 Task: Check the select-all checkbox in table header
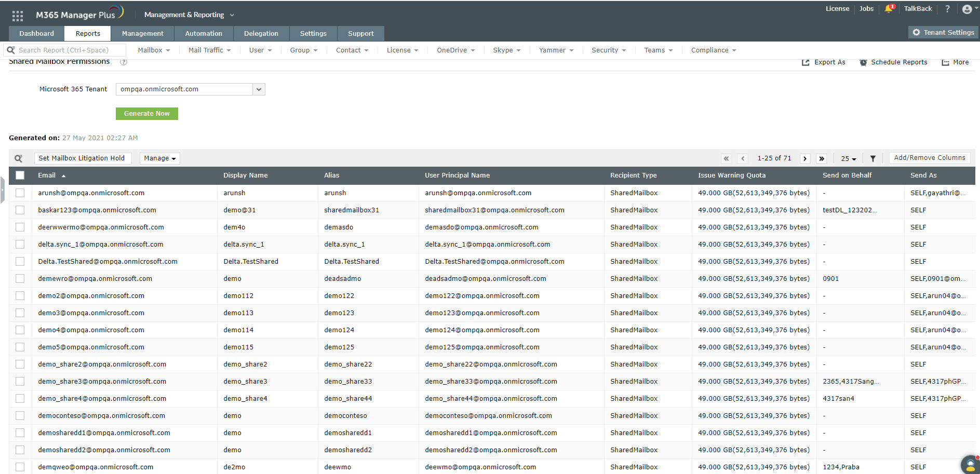click(20, 175)
